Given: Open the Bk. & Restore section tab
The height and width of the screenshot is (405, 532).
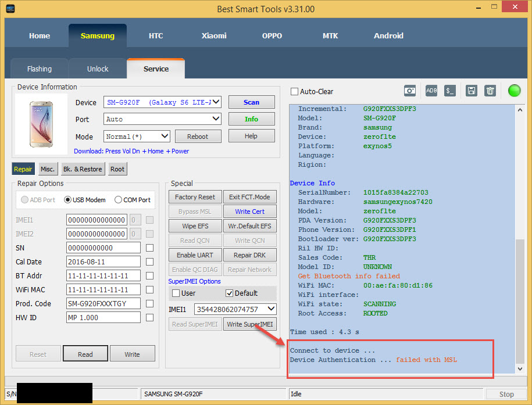Looking at the screenshot, I should (83, 169).
